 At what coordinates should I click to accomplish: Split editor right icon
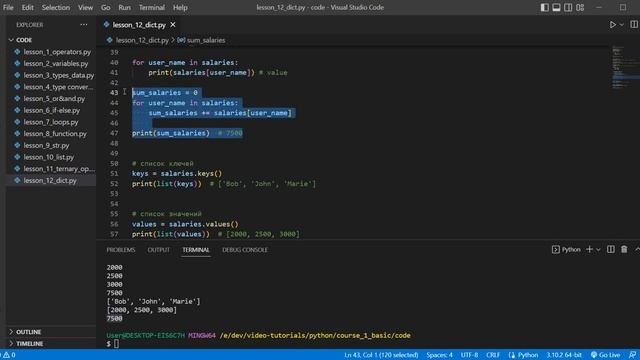(x=634, y=25)
